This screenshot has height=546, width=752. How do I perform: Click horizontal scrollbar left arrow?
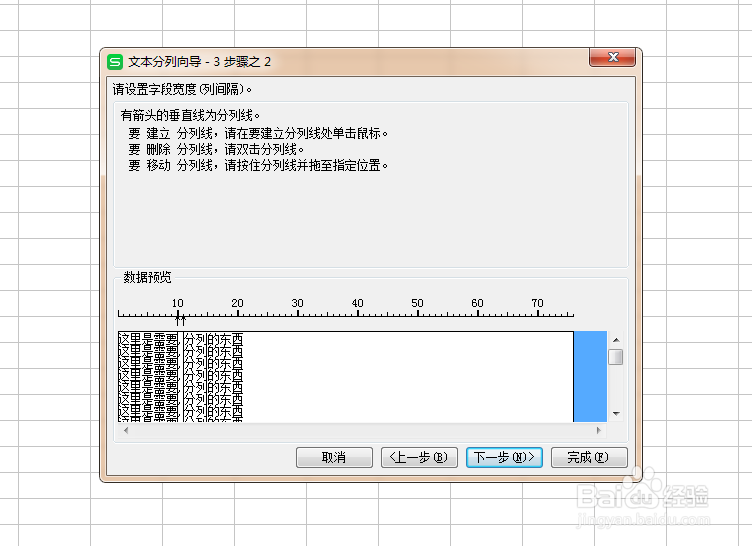point(126,430)
